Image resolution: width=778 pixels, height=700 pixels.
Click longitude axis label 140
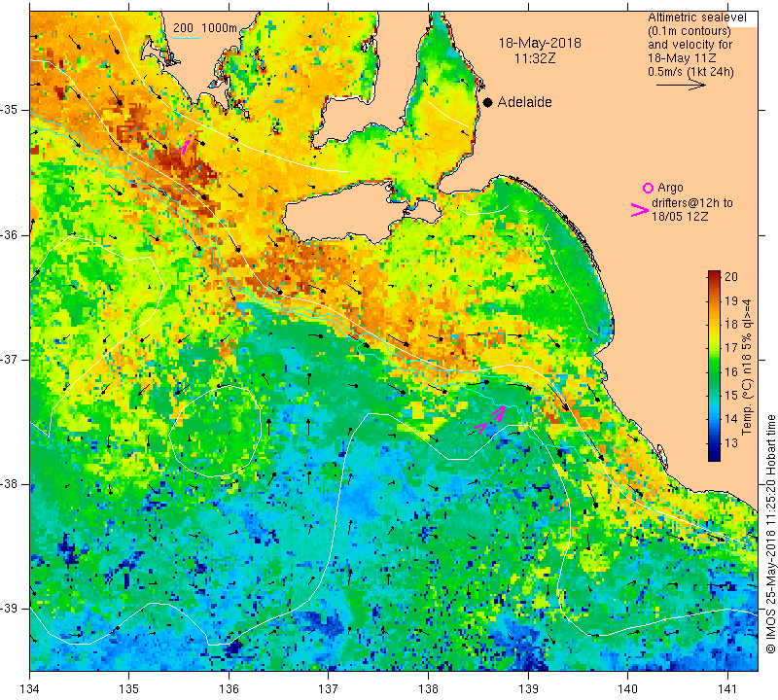tap(627, 689)
